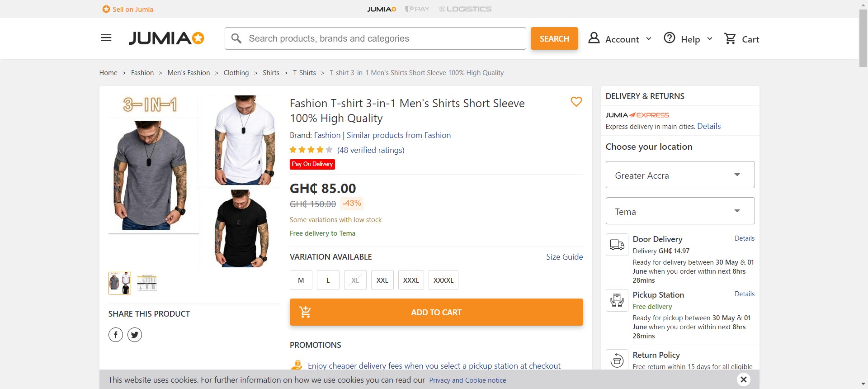Close the cookie notice banner
This screenshot has height=389, width=868.
coord(743,380)
